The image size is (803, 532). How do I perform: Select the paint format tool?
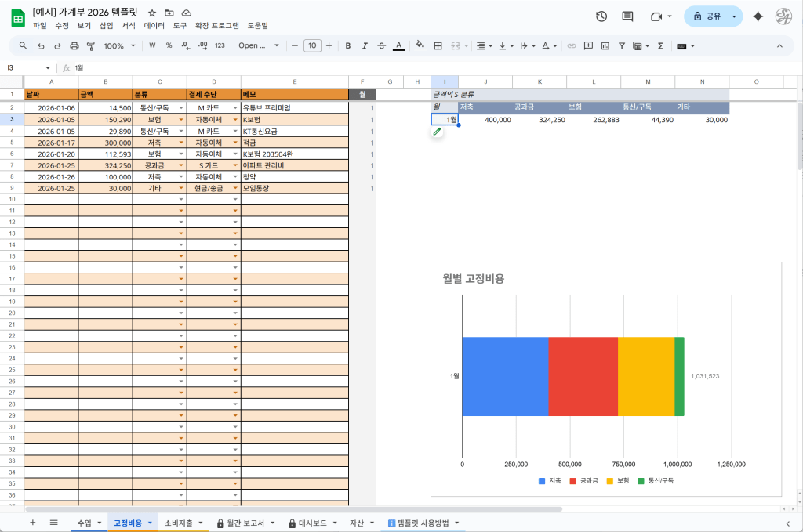point(91,46)
